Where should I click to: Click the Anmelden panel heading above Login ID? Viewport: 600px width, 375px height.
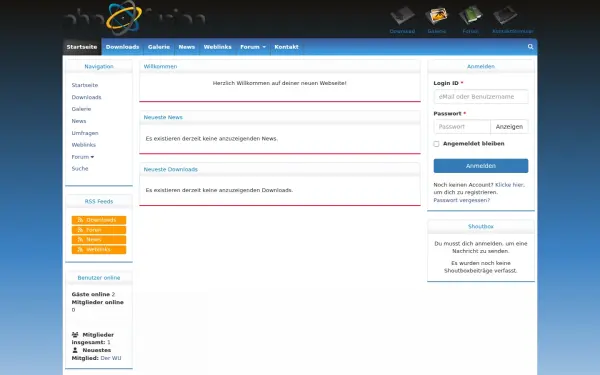click(481, 67)
